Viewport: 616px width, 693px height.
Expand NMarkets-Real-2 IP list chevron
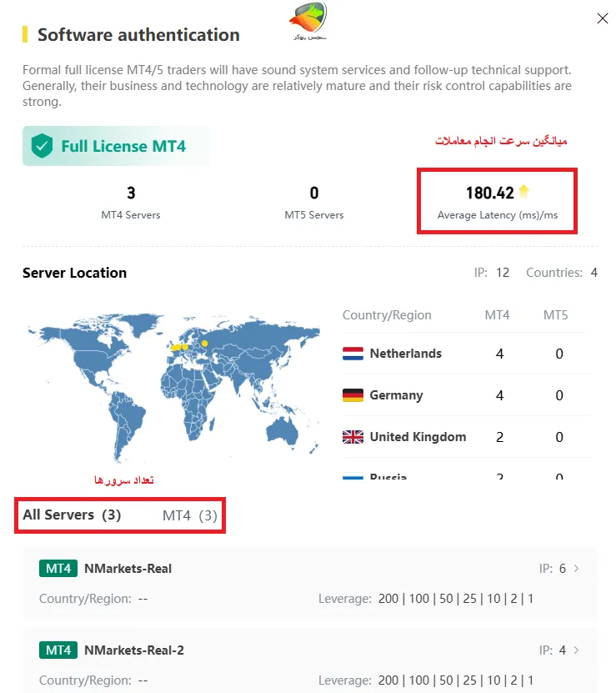576,650
